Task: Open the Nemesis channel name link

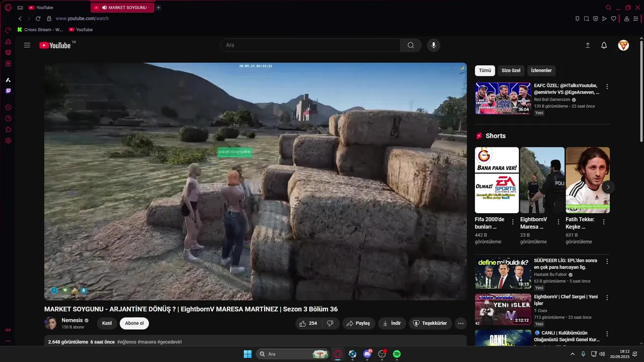Action: point(72,320)
